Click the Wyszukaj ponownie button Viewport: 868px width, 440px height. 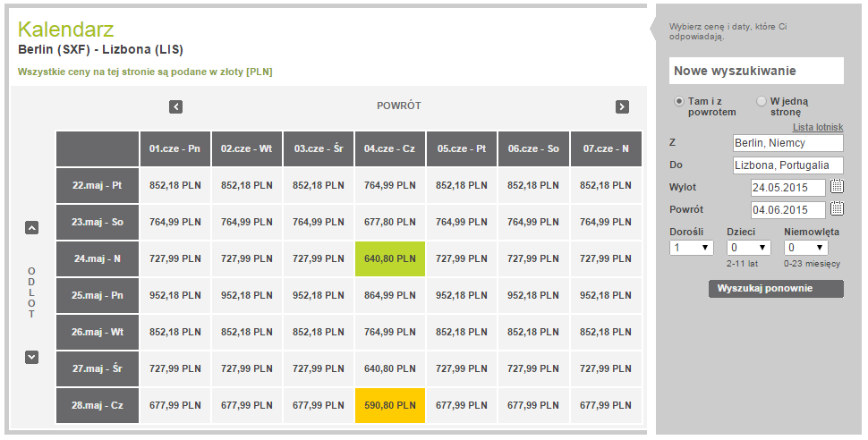[776, 288]
